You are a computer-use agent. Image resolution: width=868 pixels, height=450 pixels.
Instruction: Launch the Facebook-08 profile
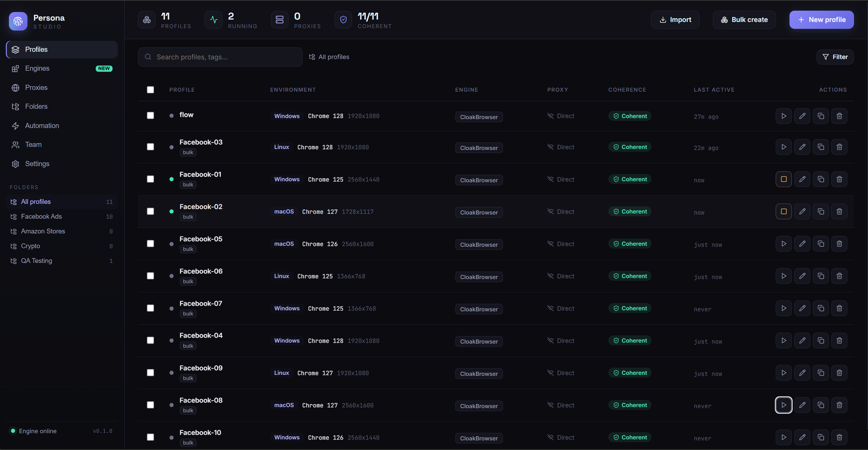click(783, 405)
